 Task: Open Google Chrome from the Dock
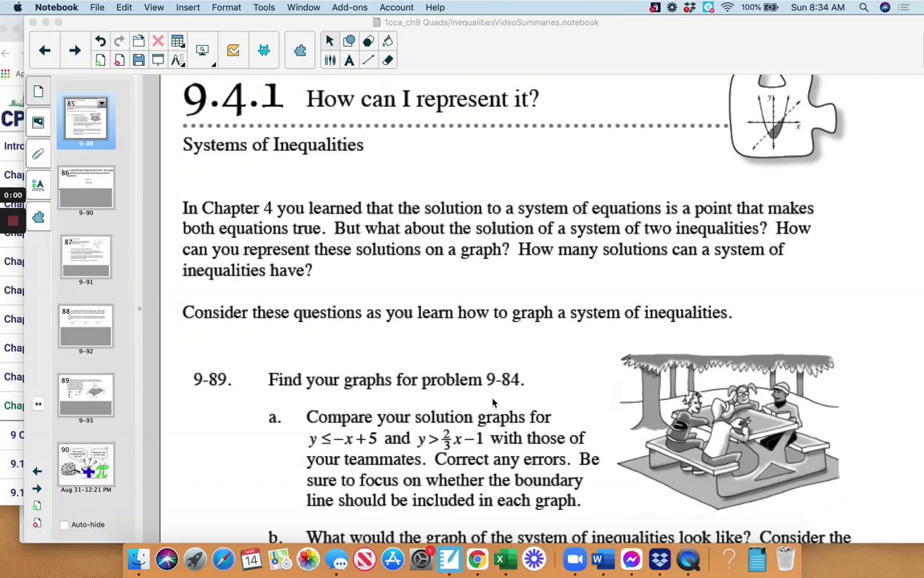click(x=477, y=559)
